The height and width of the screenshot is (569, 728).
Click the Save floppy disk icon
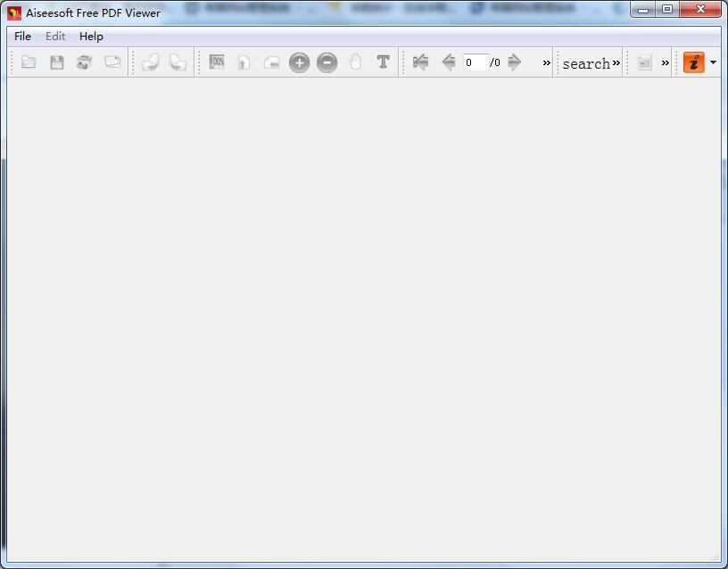pos(56,62)
